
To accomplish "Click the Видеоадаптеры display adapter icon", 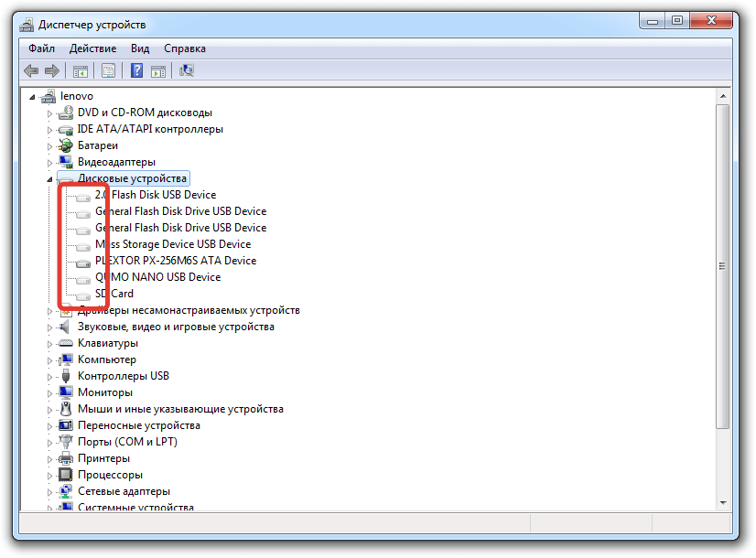I will tap(66, 162).
